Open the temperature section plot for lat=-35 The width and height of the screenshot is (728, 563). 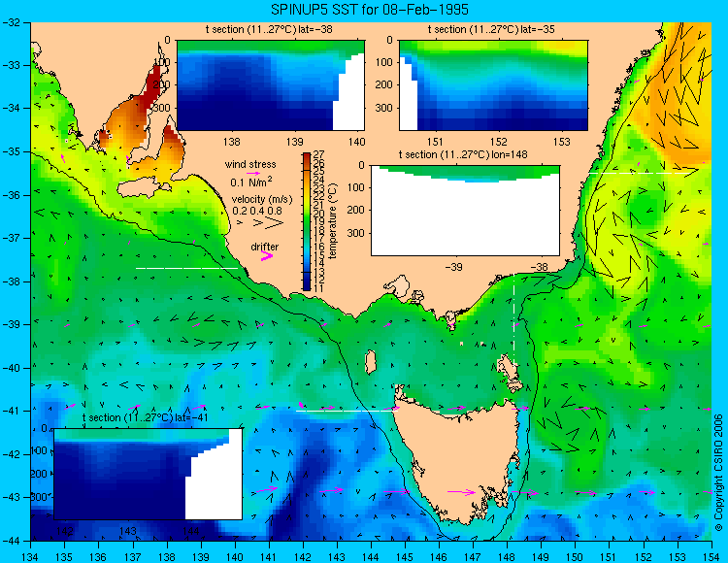pyautogui.click(x=493, y=85)
